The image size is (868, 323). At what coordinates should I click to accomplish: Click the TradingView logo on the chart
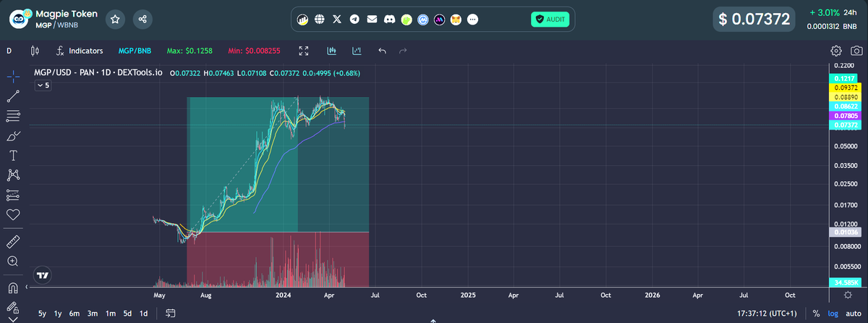43,275
